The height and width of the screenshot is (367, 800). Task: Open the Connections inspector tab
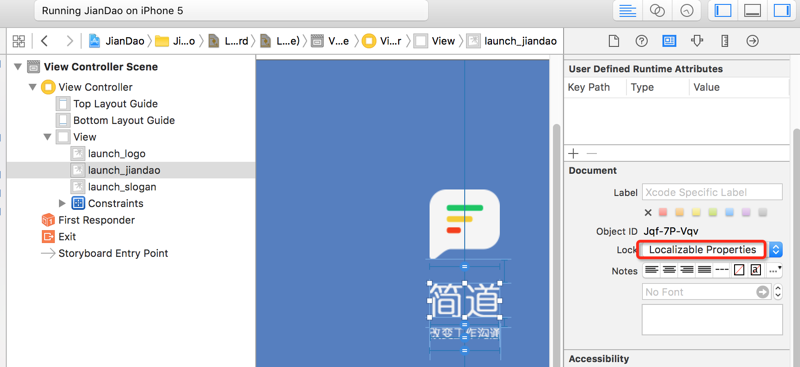(x=752, y=41)
